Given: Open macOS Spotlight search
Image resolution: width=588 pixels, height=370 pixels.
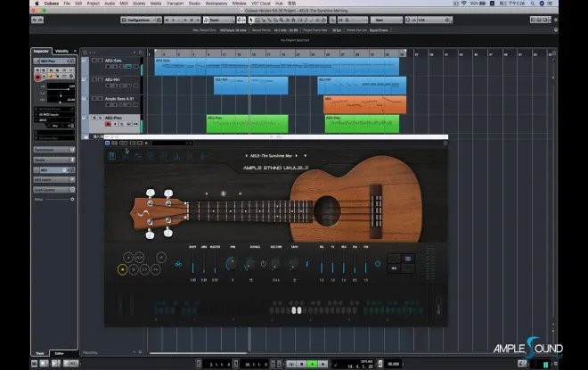Looking at the screenshot, I should pos(532,4).
